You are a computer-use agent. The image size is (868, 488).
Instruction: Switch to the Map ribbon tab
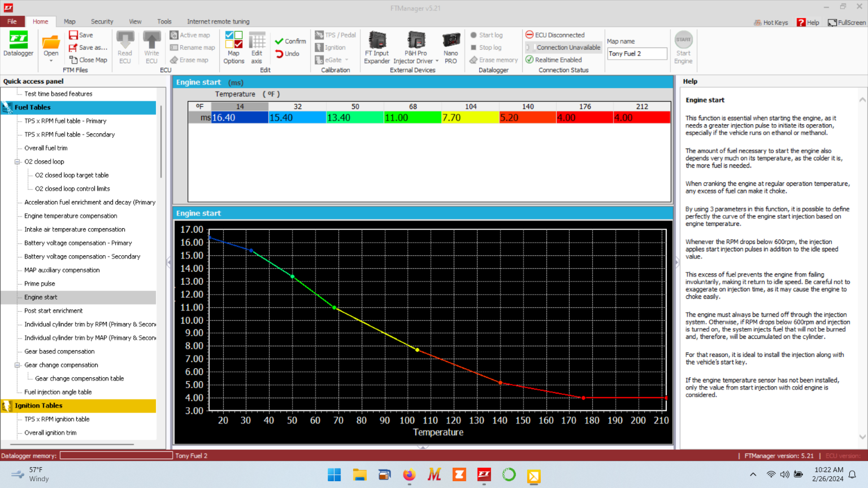tap(70, 21)
